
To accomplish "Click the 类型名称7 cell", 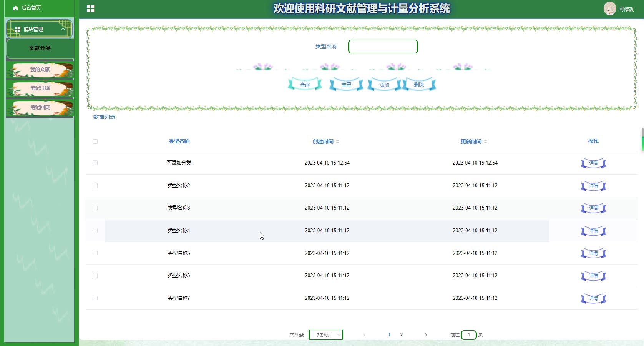I will tap(179, 298).
